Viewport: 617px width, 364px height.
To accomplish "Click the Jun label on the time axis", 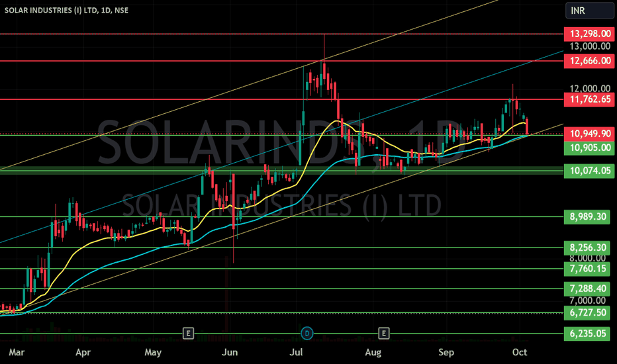I will (x=230, y=352).
